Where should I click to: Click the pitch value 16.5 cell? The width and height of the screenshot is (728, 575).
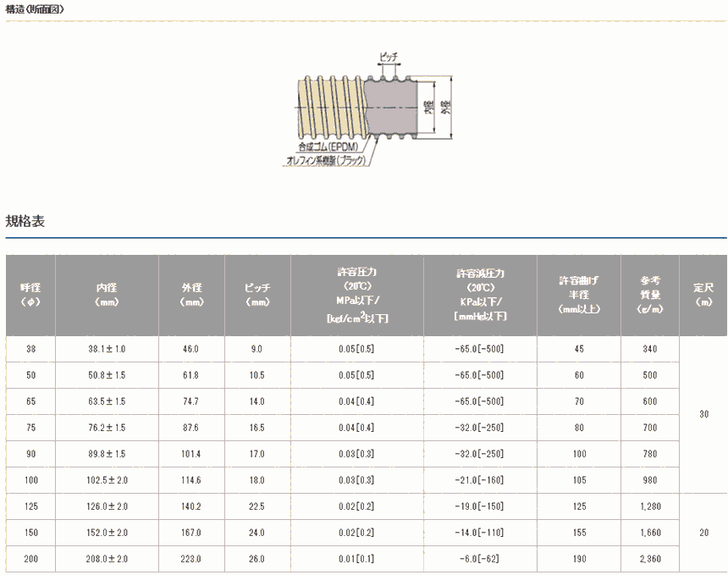click(x=257, y=428)
